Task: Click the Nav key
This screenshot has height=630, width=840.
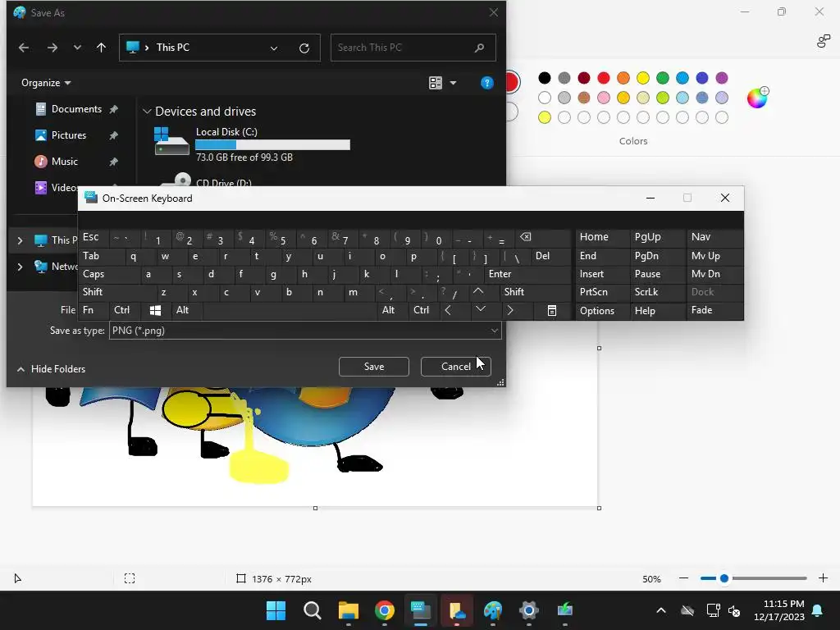Action: point(714,237)
